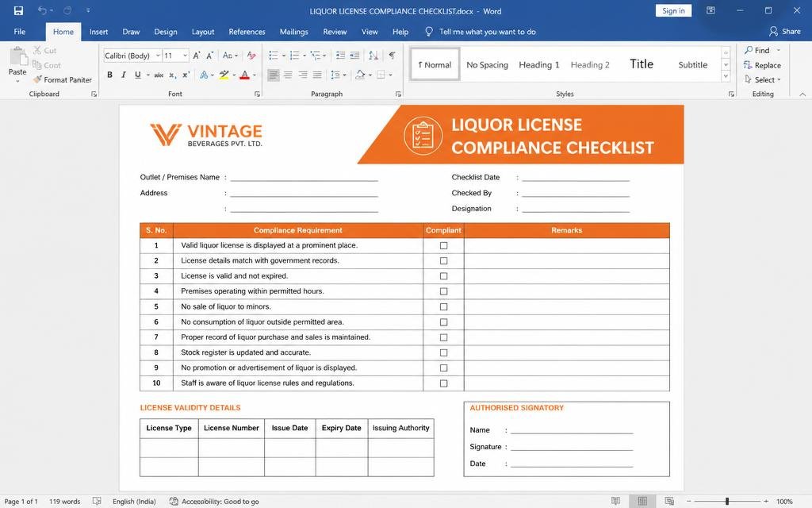The height and width of the screenshot is (508, 812).
Task: Check the box for expired license row 3
Action: coord(444,275)
